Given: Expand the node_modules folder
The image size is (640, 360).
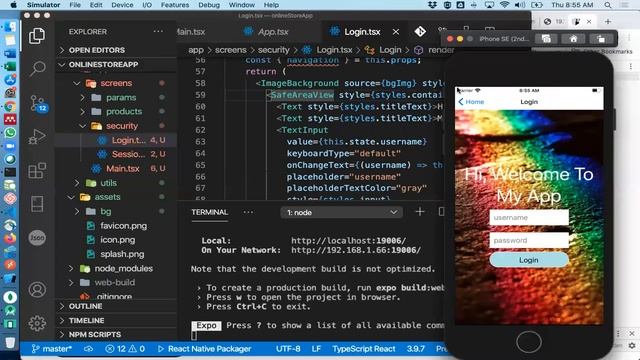Looking at the screenshot, I should 123,269.
